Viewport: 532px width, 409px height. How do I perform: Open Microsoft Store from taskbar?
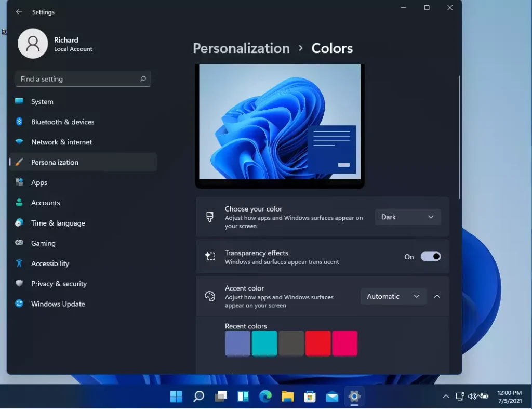click(x=310, y=396)
